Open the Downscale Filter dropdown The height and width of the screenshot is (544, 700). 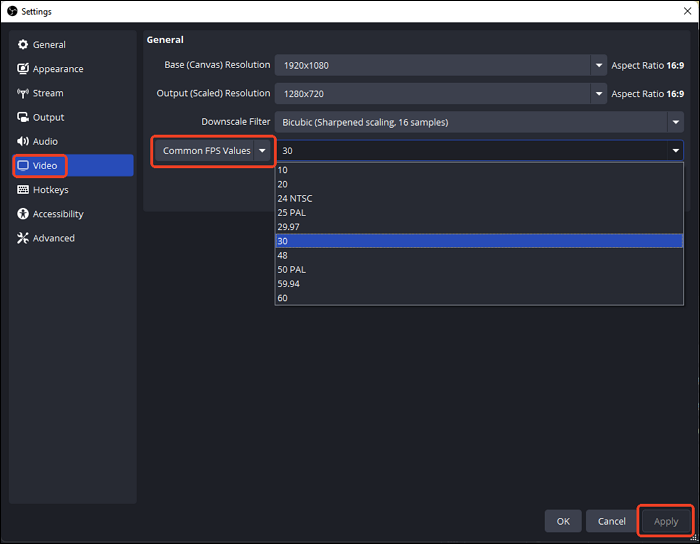pos(675,122)
